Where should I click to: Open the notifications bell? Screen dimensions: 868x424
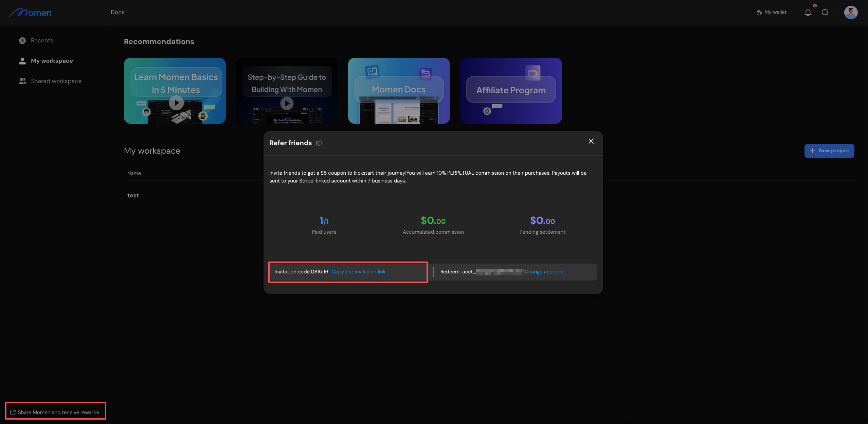click(808, 13)
